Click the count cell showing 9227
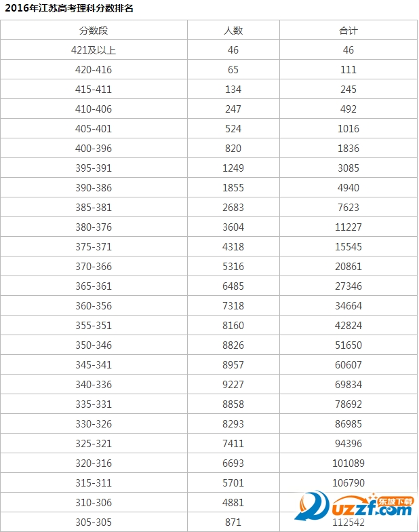This screenshot has width=419, height=532. click(x=233, y=385)
